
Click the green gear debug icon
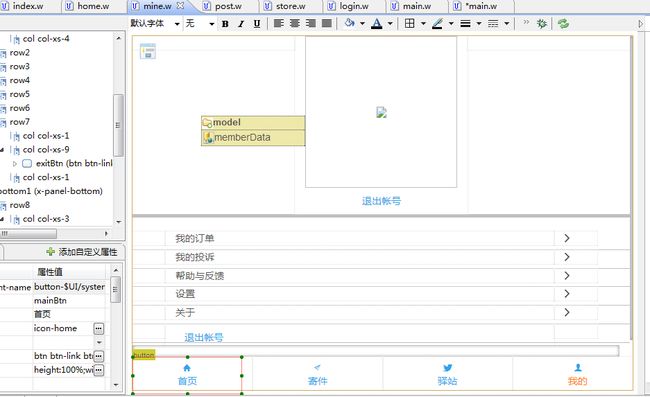pos(541,24)
